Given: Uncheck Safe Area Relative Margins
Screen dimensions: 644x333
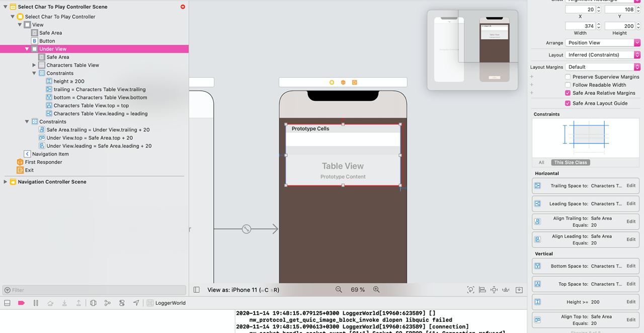Looking at the screenshot, I should coord(568,93).
